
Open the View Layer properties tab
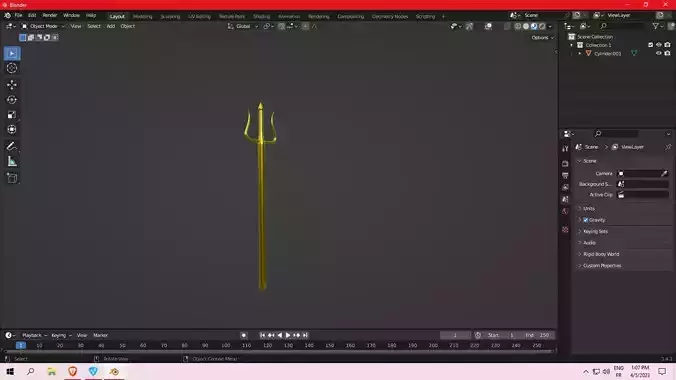click(x=565, y=187)
